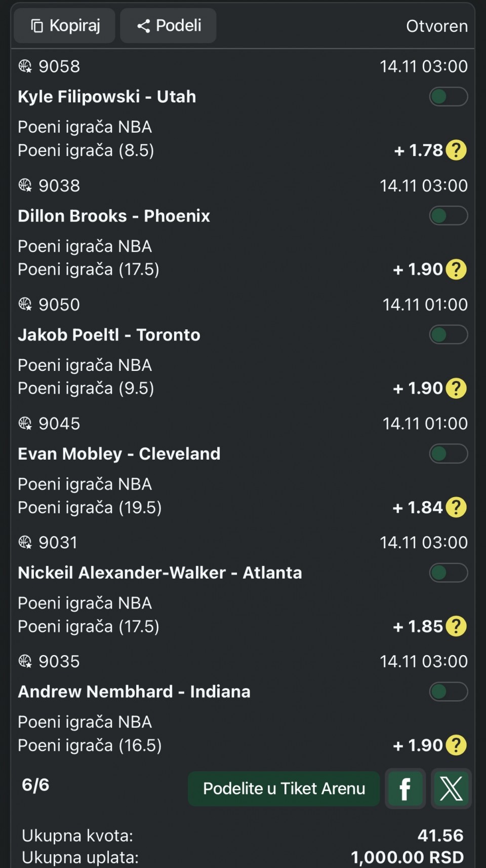Open help icon next to Dillon Brooks odds
486x868 pixels.
coord(456,270)
